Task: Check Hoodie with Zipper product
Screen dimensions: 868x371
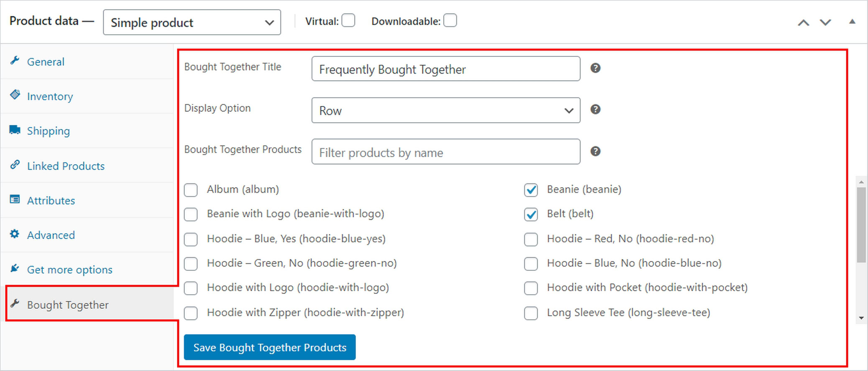Action: pos(191,313)
